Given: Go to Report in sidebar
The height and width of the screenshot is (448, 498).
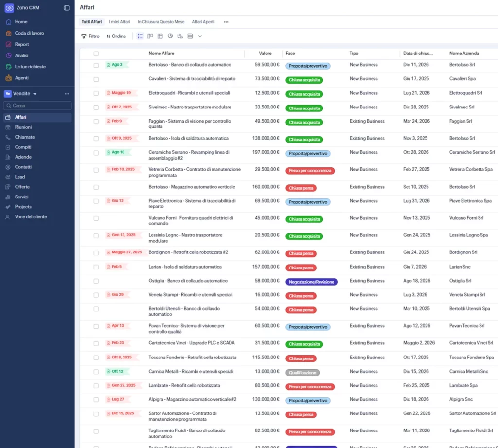Looking at the screenshot, I should click(x=21, y=44).
